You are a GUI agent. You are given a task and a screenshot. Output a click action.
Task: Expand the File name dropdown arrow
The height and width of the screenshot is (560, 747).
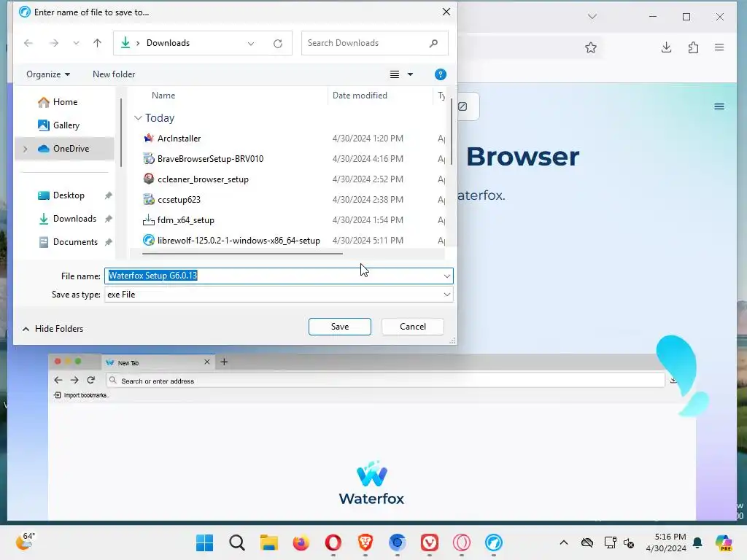tap(447, 276)
